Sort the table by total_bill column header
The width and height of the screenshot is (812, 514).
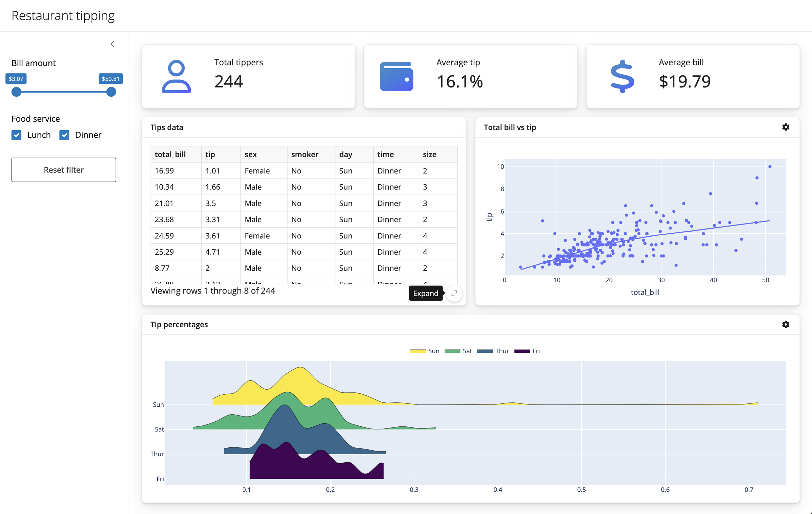tap(170, 154)
